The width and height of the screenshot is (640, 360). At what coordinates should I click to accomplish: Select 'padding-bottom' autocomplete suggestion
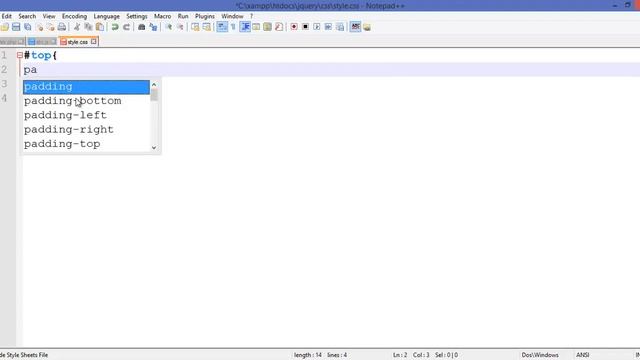click(x=86, y=101)
